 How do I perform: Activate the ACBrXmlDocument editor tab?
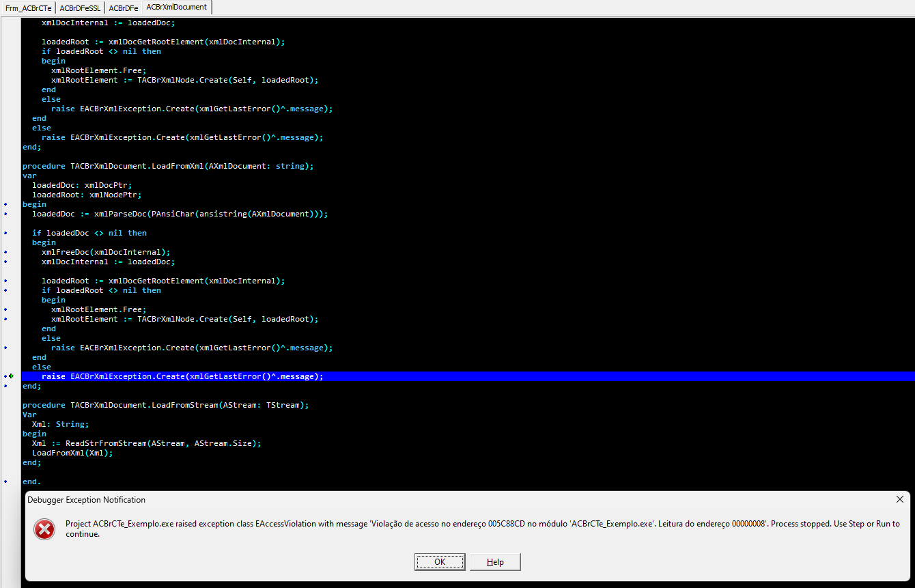click(177, 7)
